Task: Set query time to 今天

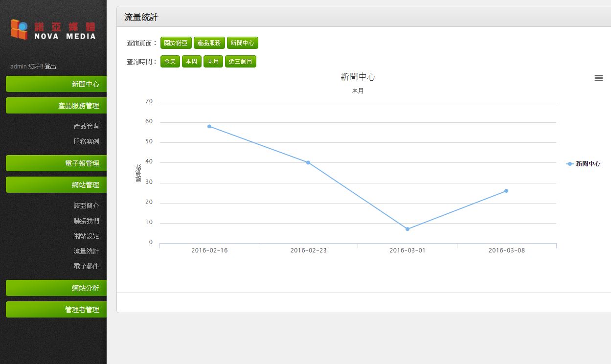Action: pos(170,62)
